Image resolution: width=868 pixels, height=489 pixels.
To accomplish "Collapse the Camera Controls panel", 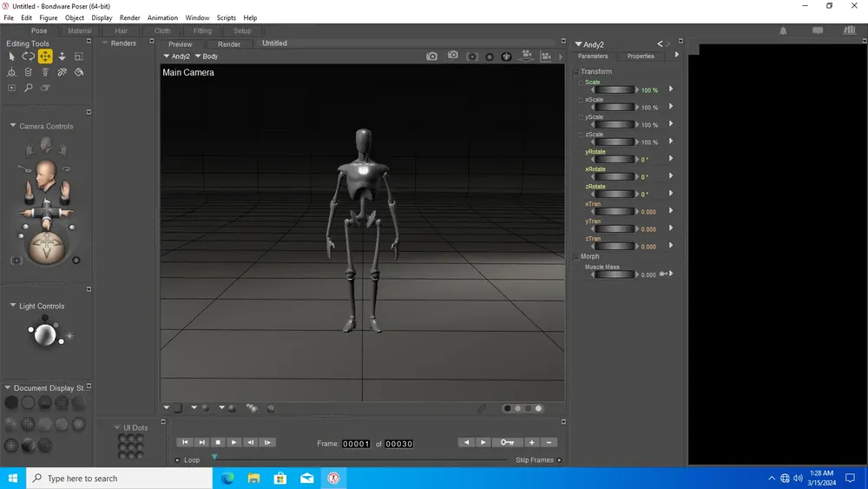I will click(13, 126).
